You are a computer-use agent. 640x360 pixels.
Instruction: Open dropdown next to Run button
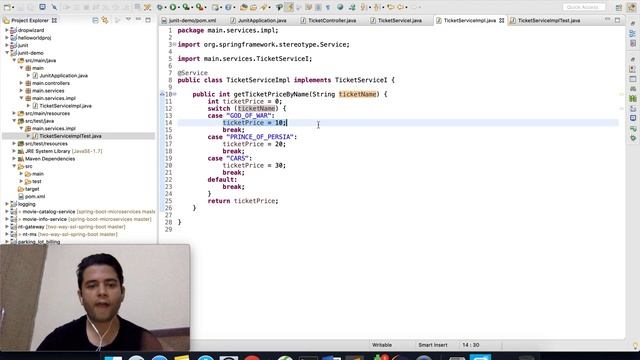tap(179, 7)
